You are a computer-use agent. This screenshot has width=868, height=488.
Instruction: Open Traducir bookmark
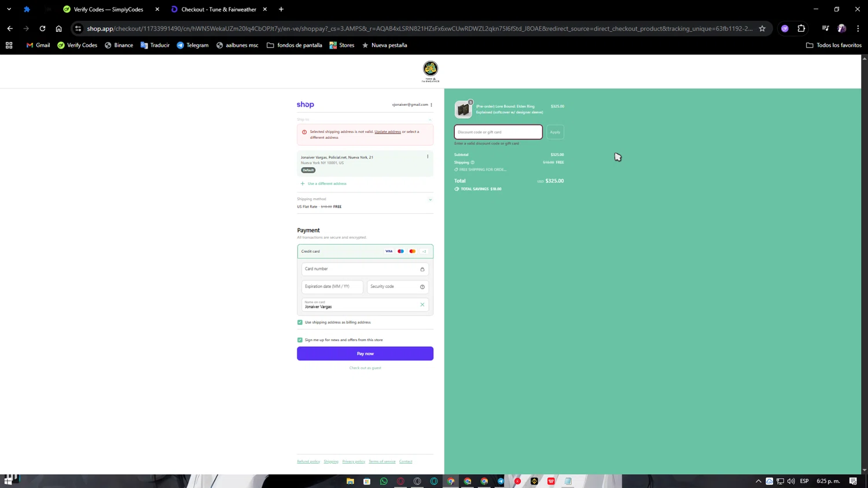pyautogui.click(x=155, y=45)
